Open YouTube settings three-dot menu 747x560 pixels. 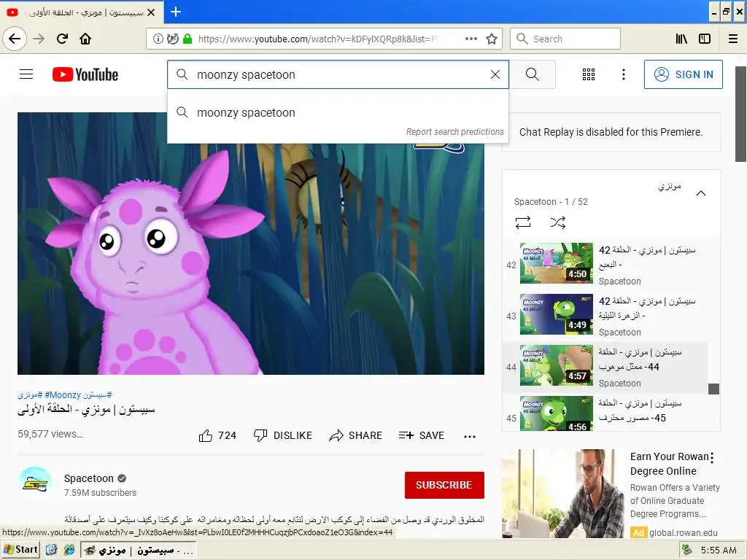click(624, 74)
